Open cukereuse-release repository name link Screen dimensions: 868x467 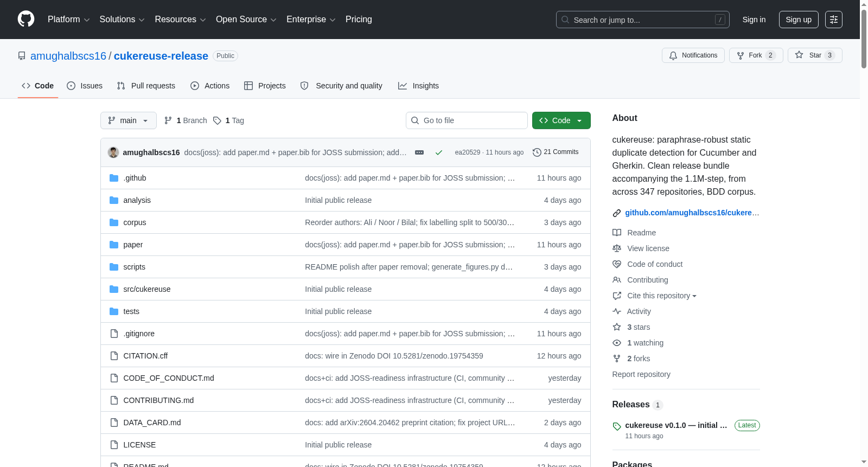pyautogui.click(x=161, y=56)
